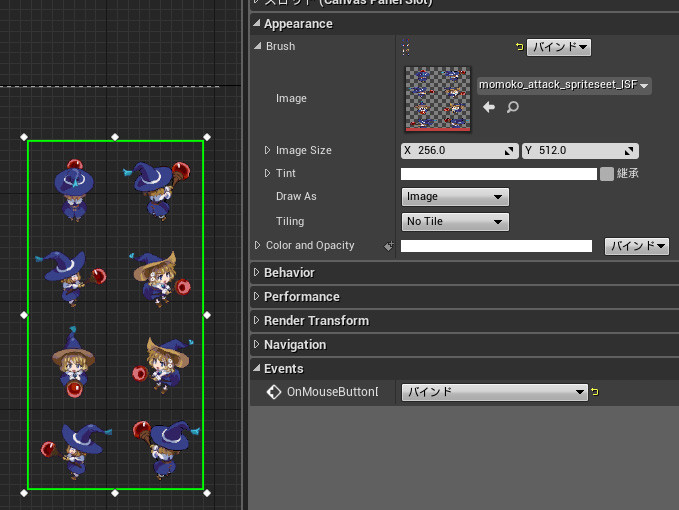Screen dimensions: 679x510
Task: Select the bottom-center resize handle
Action: point(115,493)
